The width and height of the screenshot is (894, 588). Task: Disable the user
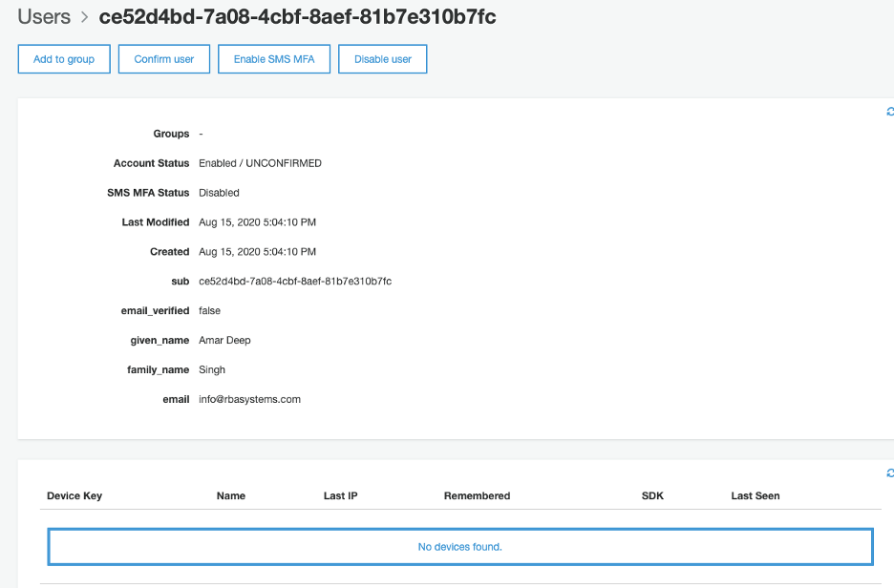[382, 58]
